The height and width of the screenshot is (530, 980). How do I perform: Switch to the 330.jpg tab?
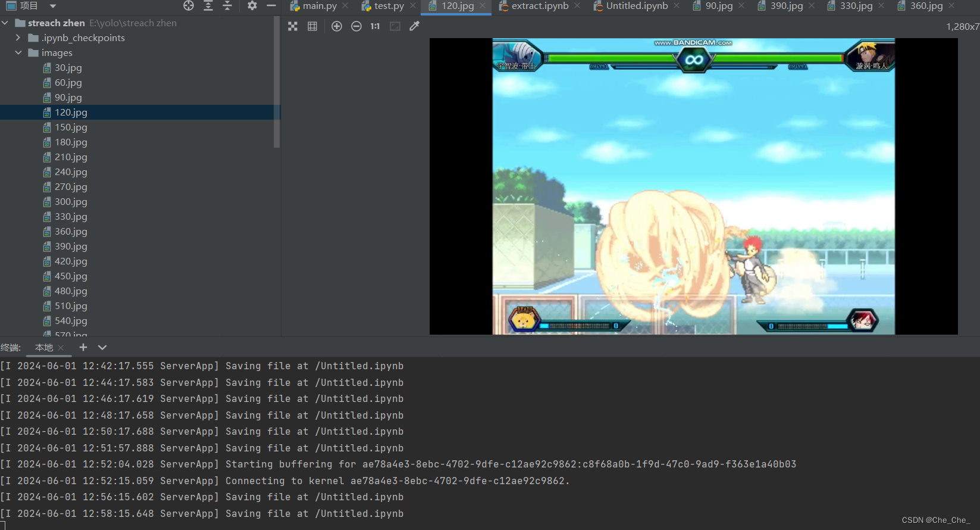(856, 6)
